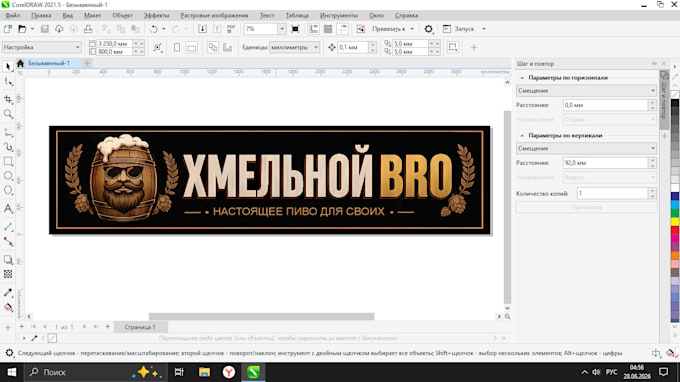
Task: Set page to portrait orientation
Action: [177, 47]
